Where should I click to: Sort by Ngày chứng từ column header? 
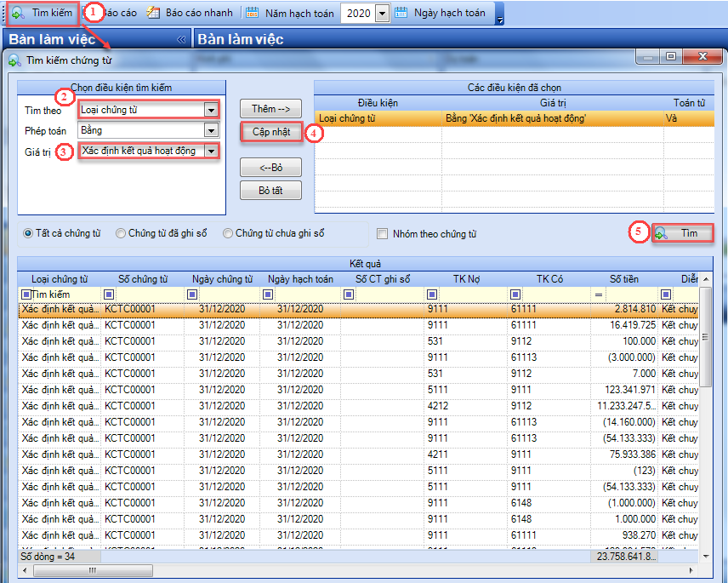222,279
